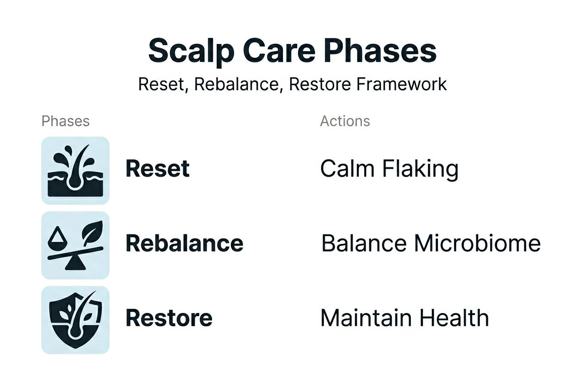Select the bold Restore phase label

pos(169,318)
